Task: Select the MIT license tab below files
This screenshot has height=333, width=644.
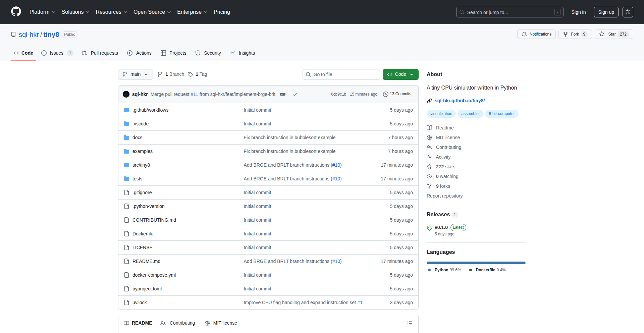Action: click(221, 323)
